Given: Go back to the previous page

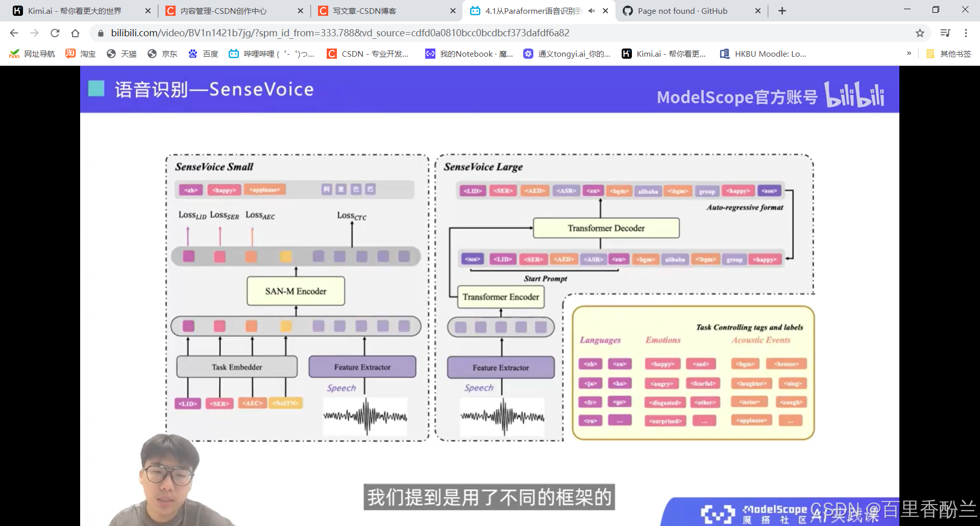Looking at the screenshot, I should click(14, 33).
